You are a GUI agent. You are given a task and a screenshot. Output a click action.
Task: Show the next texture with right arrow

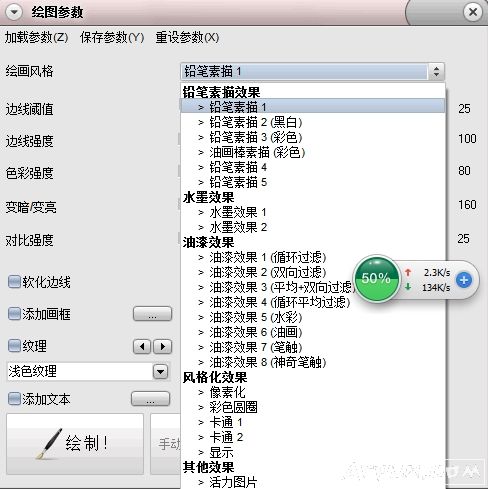point(162,347)
